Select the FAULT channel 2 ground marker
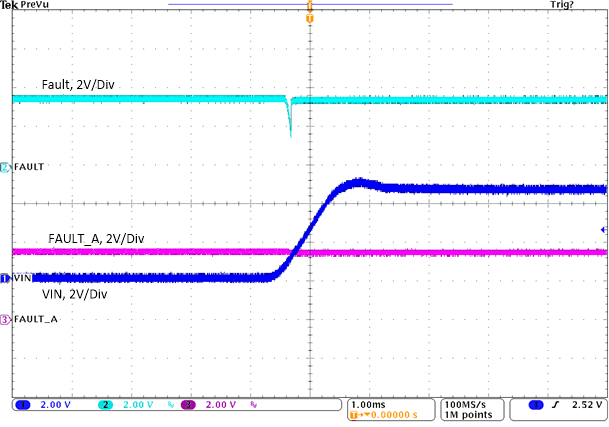The width and height of the screenshot is (609, 427). 5,166
